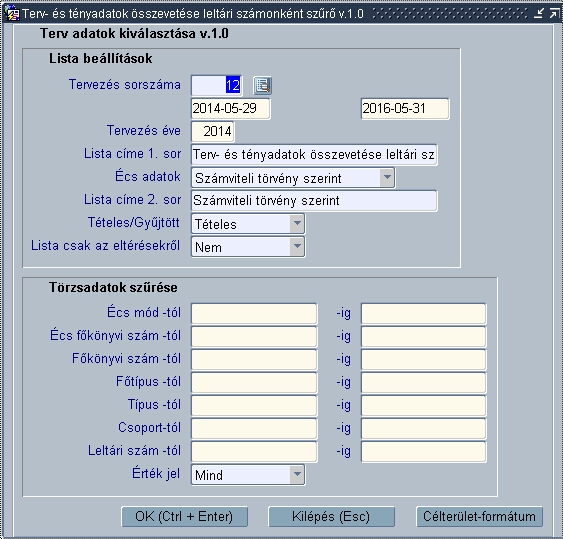Click the Leltári szám -tól input field

[254, 451]
